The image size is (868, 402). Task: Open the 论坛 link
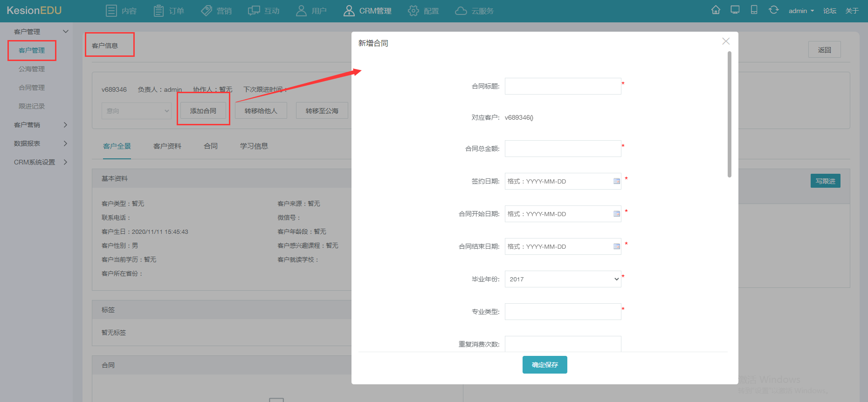pos(830,11)
